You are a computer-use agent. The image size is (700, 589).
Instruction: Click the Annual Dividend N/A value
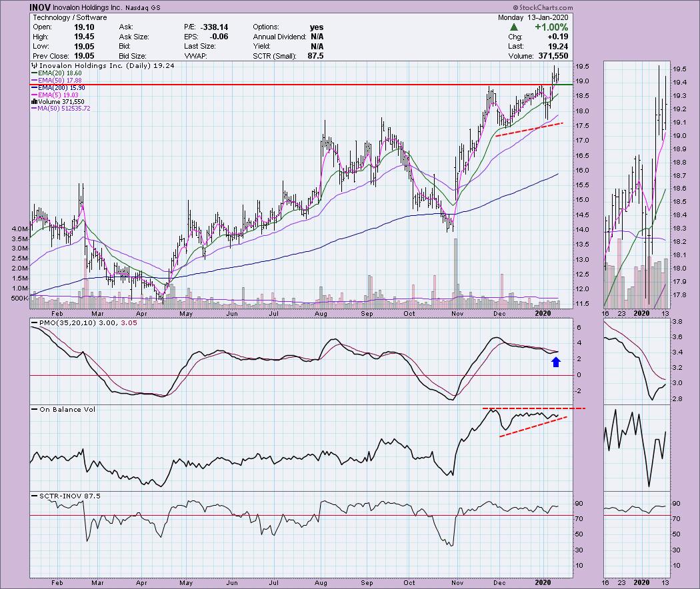click(317, 37)
